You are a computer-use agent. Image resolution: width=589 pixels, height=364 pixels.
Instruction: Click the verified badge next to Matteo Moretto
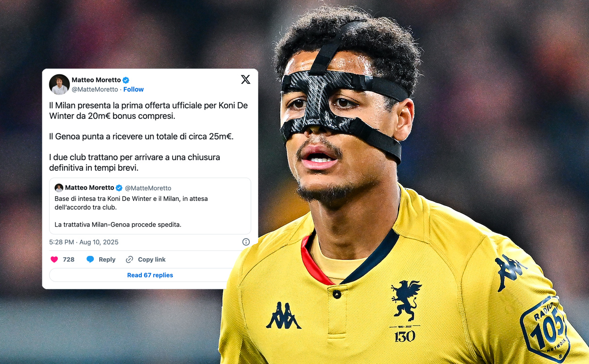[x=126, y=80]
